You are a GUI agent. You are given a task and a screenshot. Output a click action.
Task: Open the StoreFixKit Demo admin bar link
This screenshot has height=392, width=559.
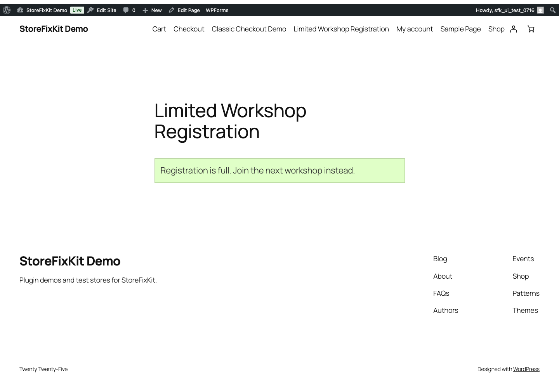pos(42,10)
